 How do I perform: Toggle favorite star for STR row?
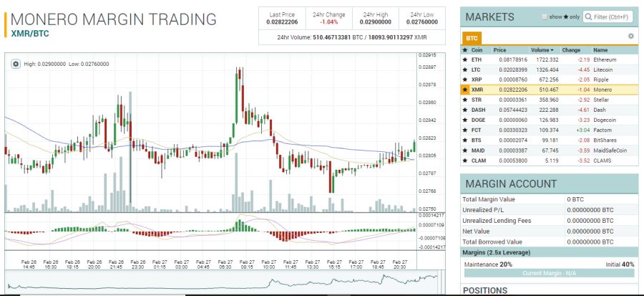click(465, 100)
